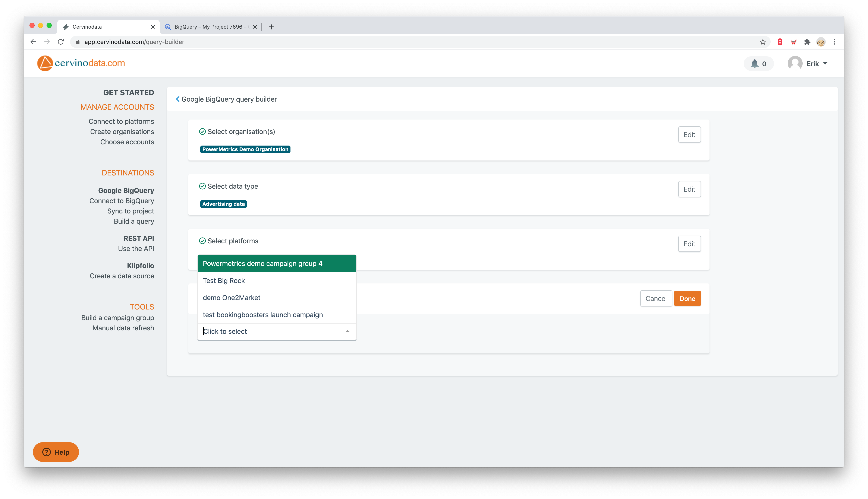Open the Chrome three-dot menu

[835, 42]
